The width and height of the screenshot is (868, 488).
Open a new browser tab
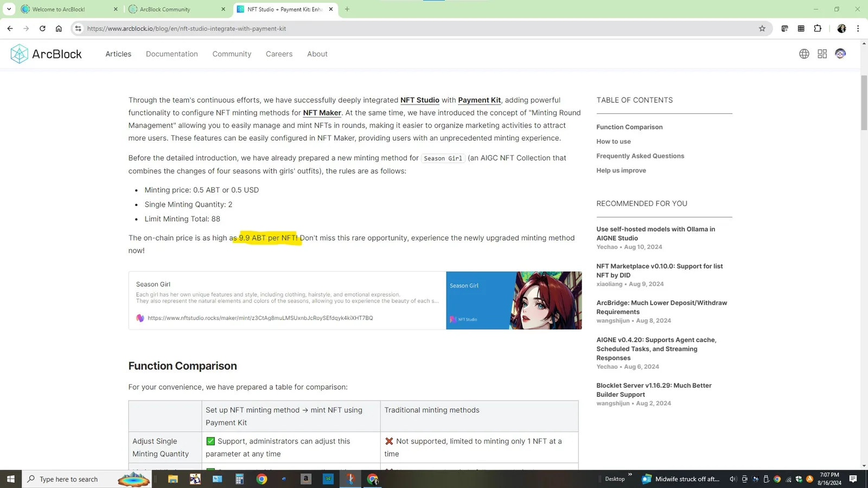(347, 9)
